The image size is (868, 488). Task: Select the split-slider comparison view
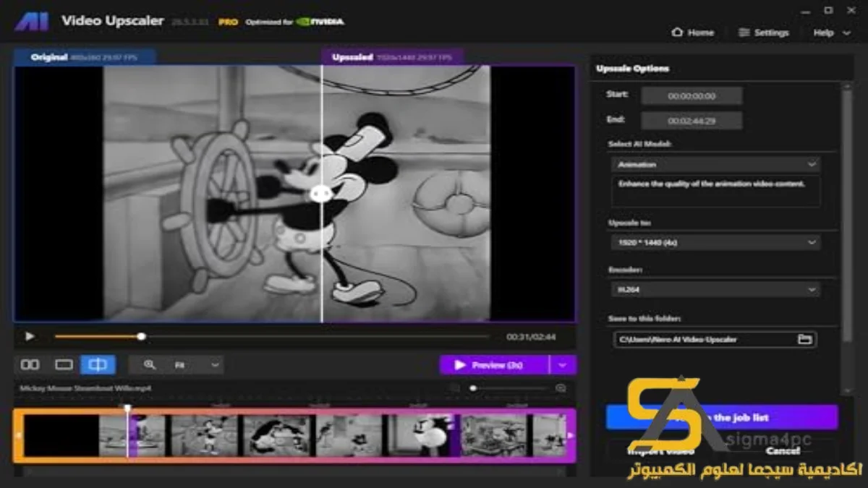[98, 364]
